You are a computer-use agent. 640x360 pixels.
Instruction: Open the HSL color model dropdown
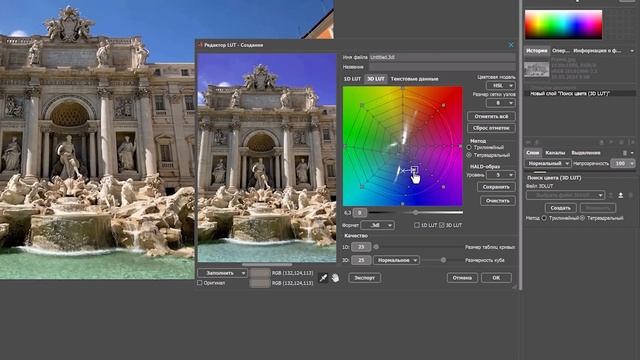coord(501,86)
